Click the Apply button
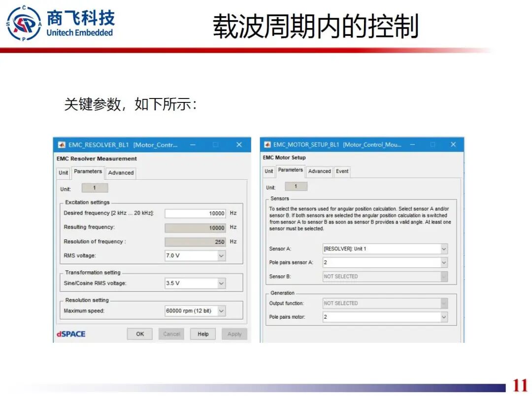Viewport: 532px width, 397px height. click(x=234, y=334)
